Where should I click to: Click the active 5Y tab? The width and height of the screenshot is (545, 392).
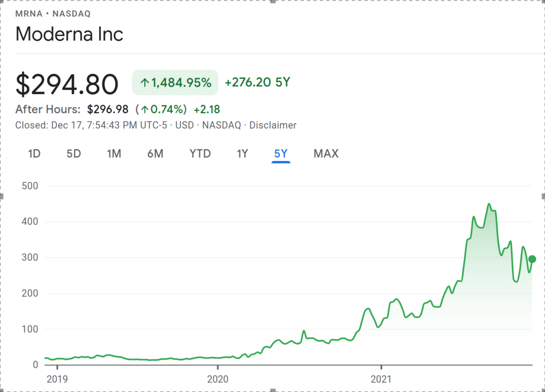pos(281,154)
